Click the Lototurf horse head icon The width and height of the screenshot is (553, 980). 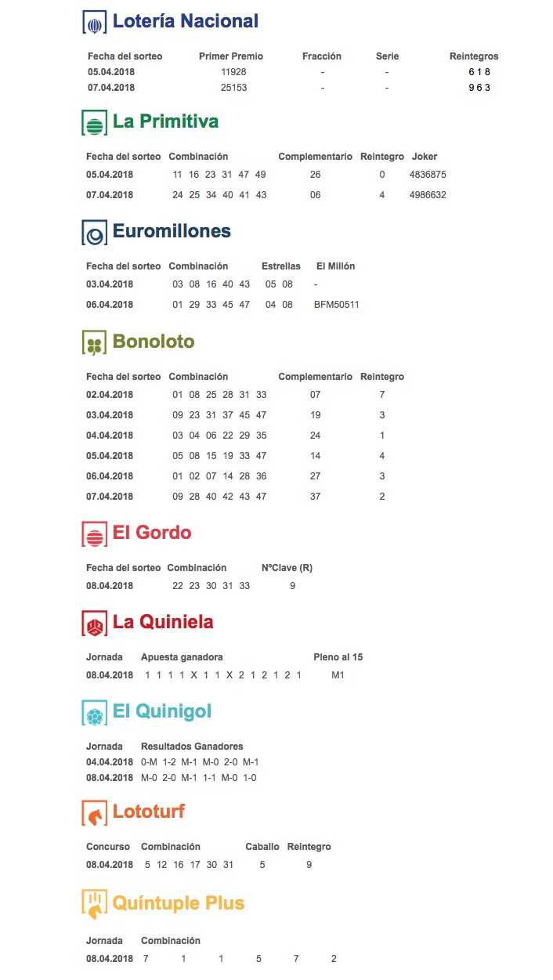click(95, 813)
